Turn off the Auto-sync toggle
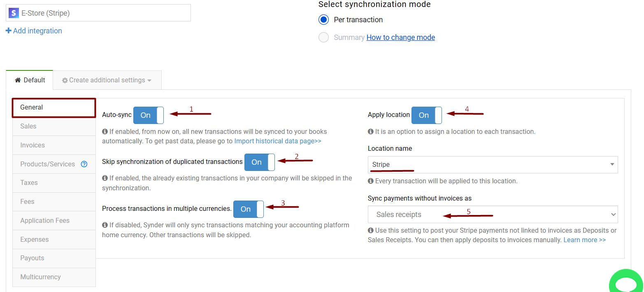This screenshot has width=644, height=292. pyautogui.click(x=148, y=115)
